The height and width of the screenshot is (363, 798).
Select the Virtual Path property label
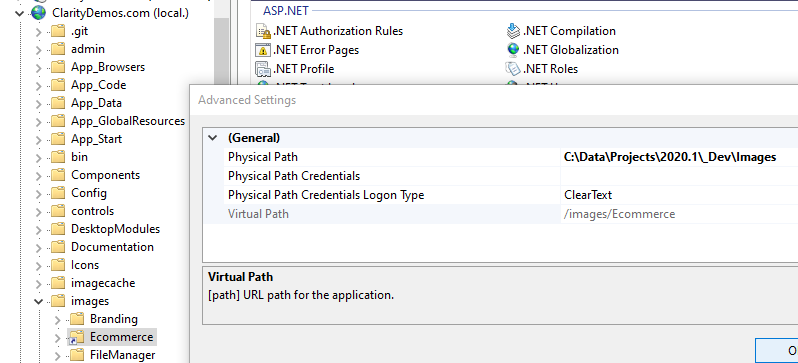258,214
